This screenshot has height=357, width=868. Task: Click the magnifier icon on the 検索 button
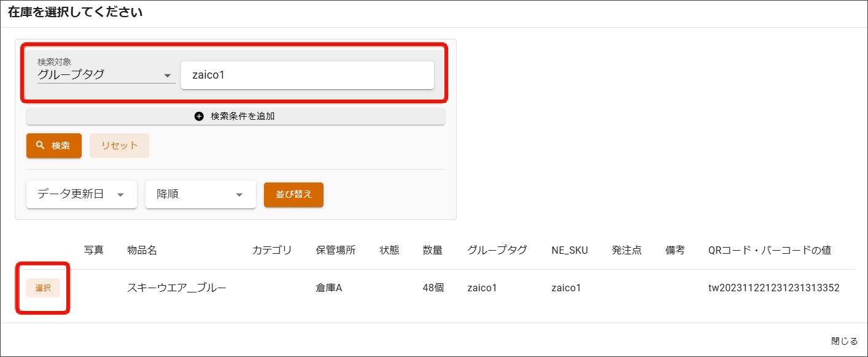[41, 146]
